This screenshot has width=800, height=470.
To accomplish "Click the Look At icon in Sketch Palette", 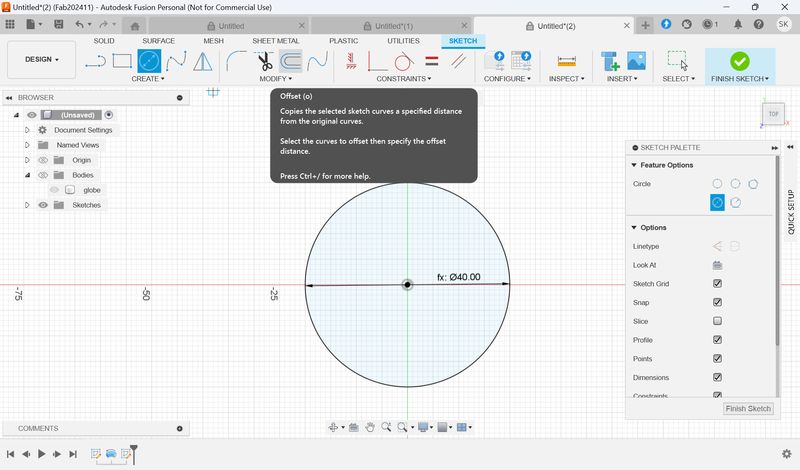I will [x=717, y=265].
